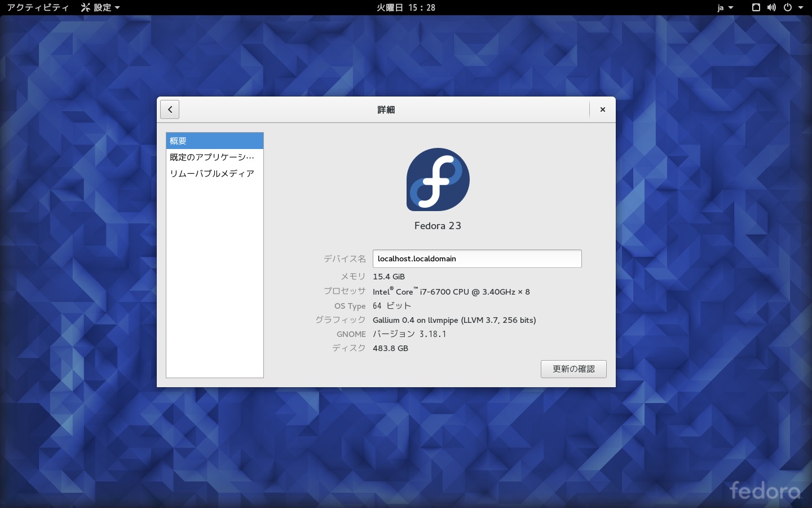Click the back arrow button in the header

pos(170,110)
